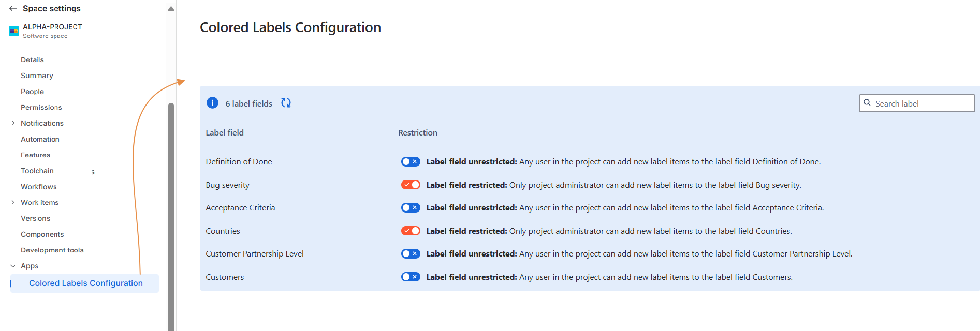980x331 pixels.
Task: Toggle off the Countries label field restriction
Action: pyautogui.click(x=411, y=231)
